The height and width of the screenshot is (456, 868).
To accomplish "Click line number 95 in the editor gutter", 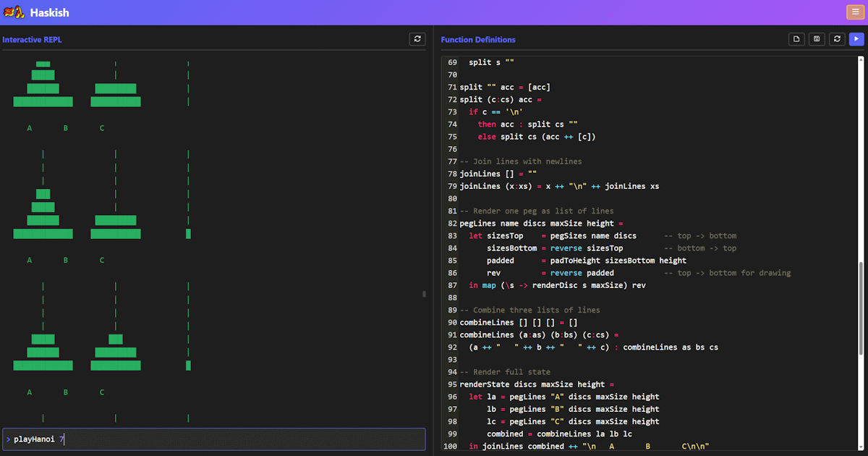I will [x=453, y=384].
